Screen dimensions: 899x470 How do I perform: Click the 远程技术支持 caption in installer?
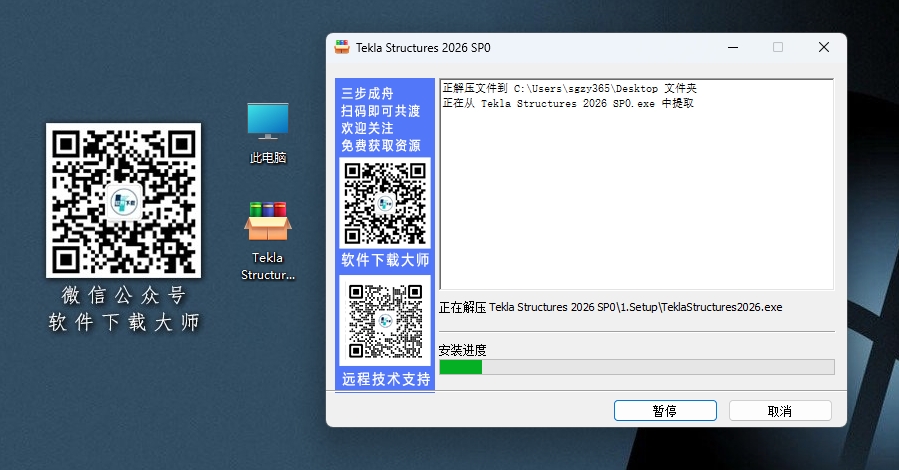point(386,379)
